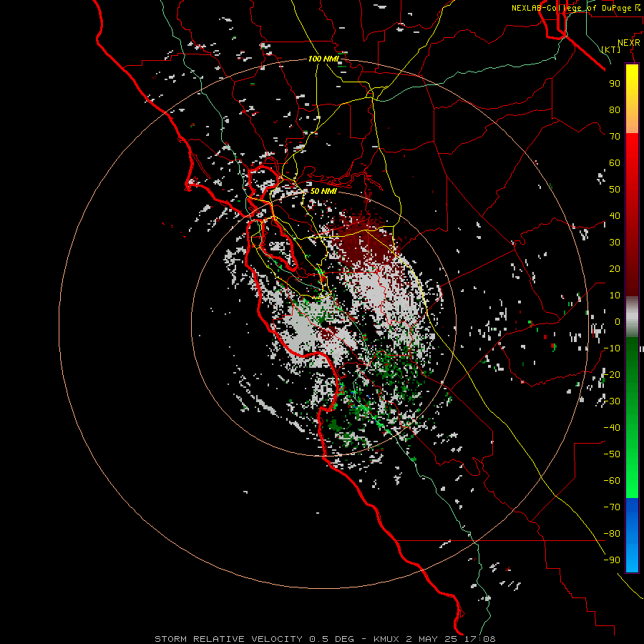The width and height of the screenshot is (644, 644).
Task: Click the -10 value on the velocity scale
Action: tap(612, 348)
